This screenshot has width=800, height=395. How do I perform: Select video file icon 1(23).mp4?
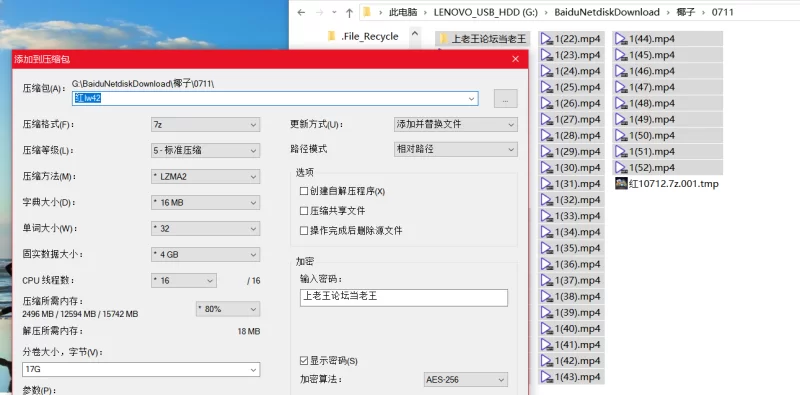click(x=547, y=55)
